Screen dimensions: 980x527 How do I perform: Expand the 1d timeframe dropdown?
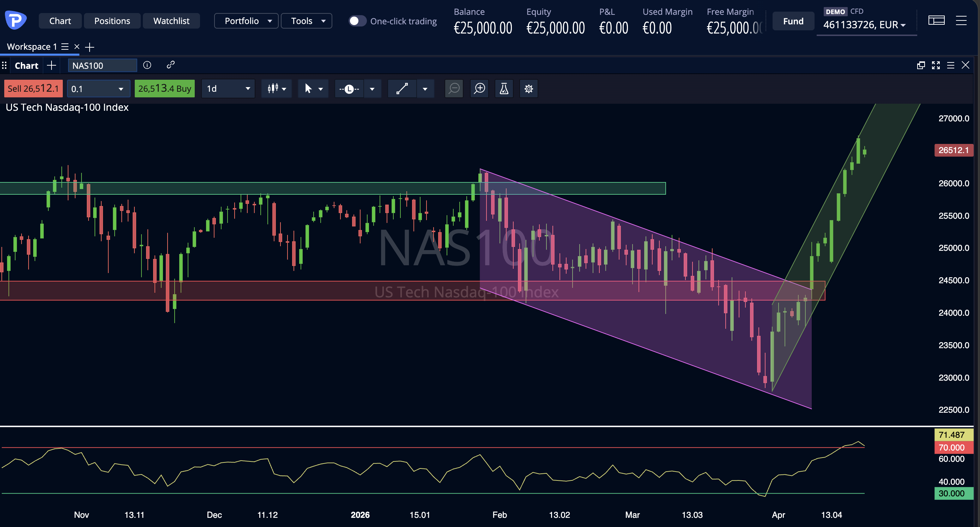(x=228, y=89)
